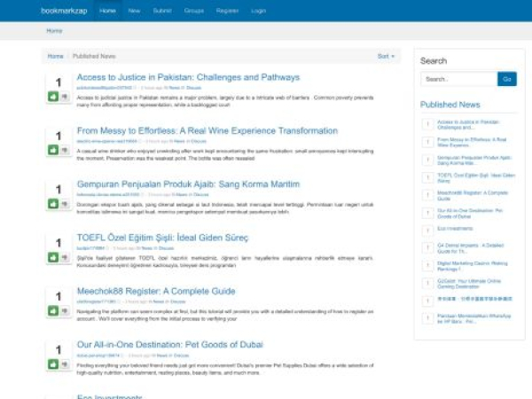Viewport: 532px width, 399px height.
Task: Open Meechok88 Register: A Complete Guide headline
Action: [x=156, y=291]
